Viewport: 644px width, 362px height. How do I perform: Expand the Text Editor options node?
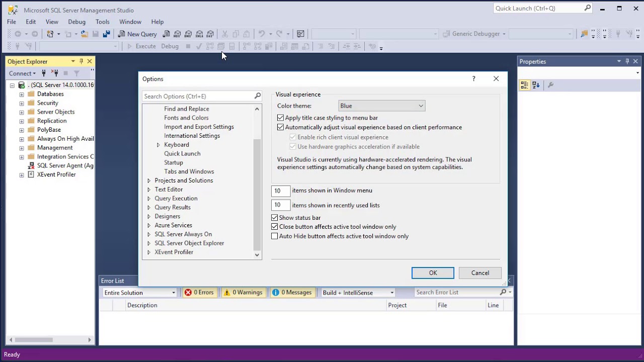(149, 190)
